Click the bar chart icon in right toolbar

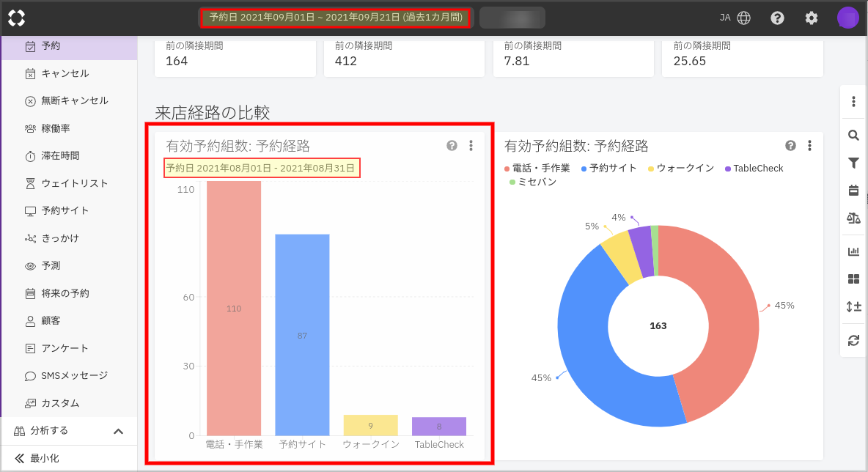pos(853,251)
